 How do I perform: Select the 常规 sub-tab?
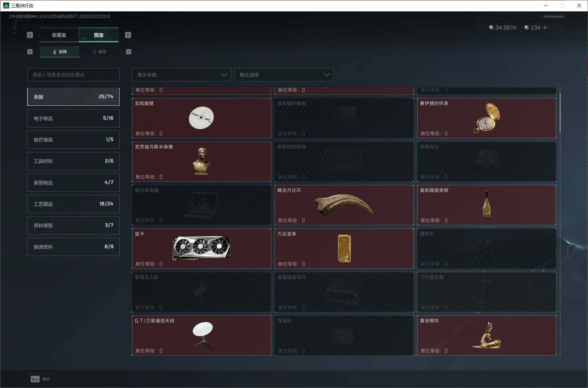coord(59,52)
